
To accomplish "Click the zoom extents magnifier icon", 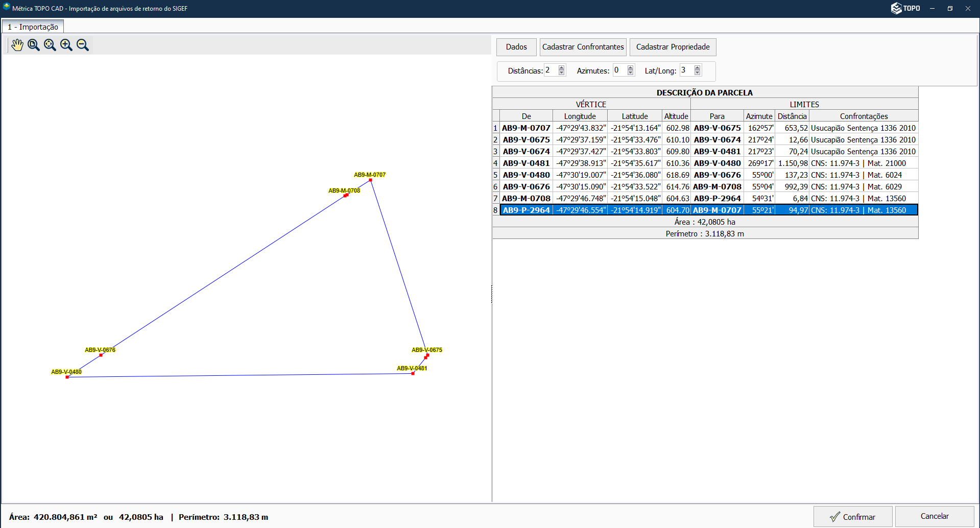I will (50, 45).
